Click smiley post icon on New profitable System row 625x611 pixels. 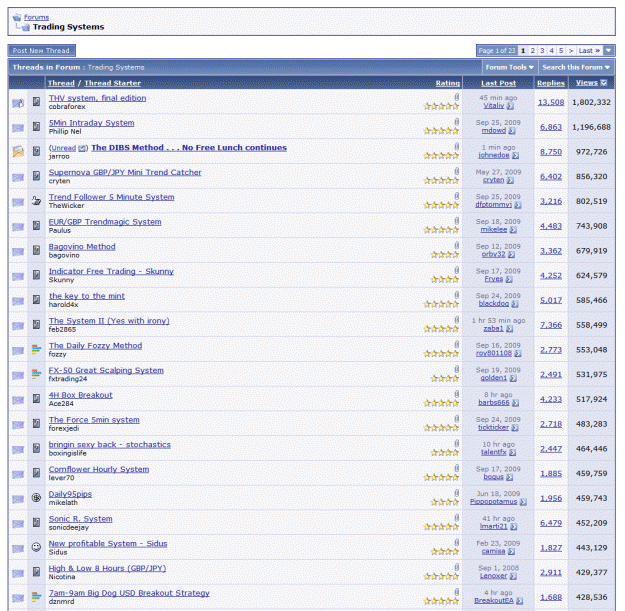click(36, 547)
